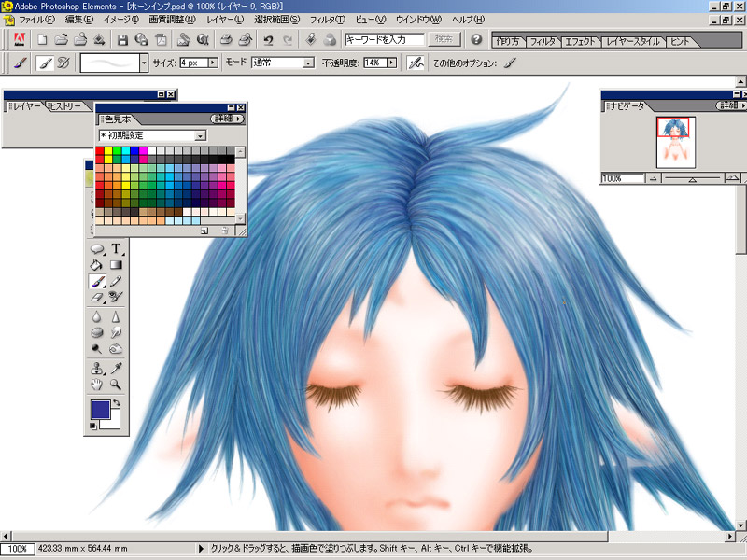Open the 詳細 menu in swatches palette
Screen dimensions: 747x560
point(227,119)
